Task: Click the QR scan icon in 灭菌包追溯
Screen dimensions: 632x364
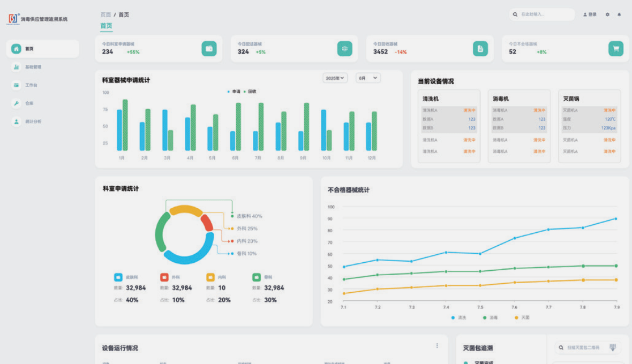Action: tap(613, 347)
